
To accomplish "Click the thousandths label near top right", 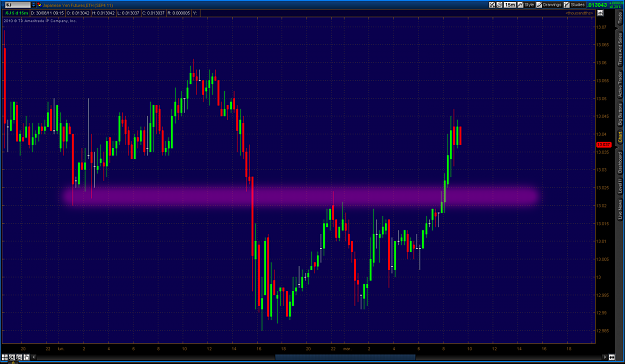I will (579, 13).
